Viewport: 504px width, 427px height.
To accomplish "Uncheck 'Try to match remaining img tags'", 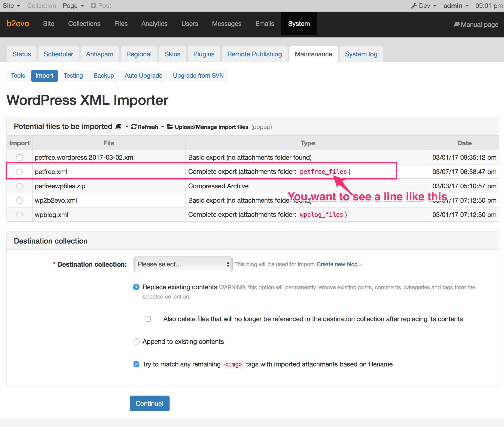I will 136,364.
